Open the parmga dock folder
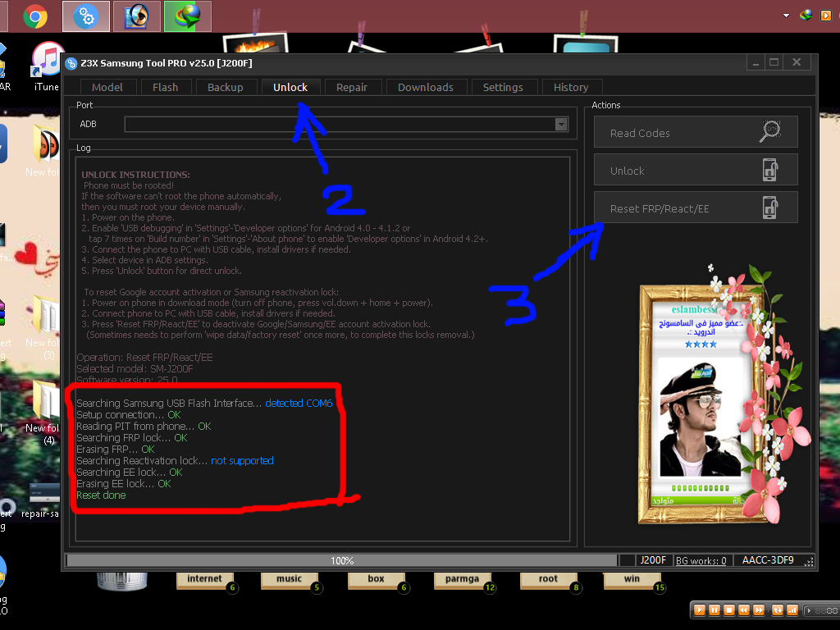Image resolution: width=840 pixels, height=630 pixels. click(462, 582)
